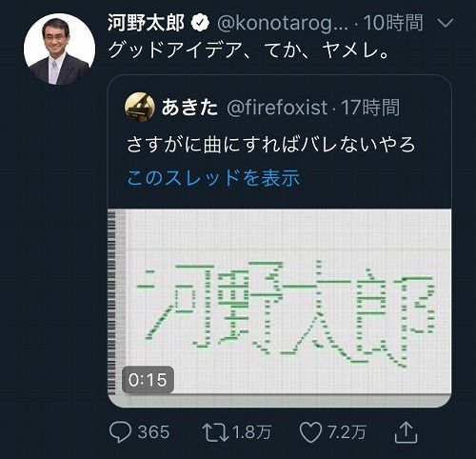Open quoted tweet text さすがに曲にすればバレないやろ
Viewport: 476px width, 459px height.
[x=271, y=144]
